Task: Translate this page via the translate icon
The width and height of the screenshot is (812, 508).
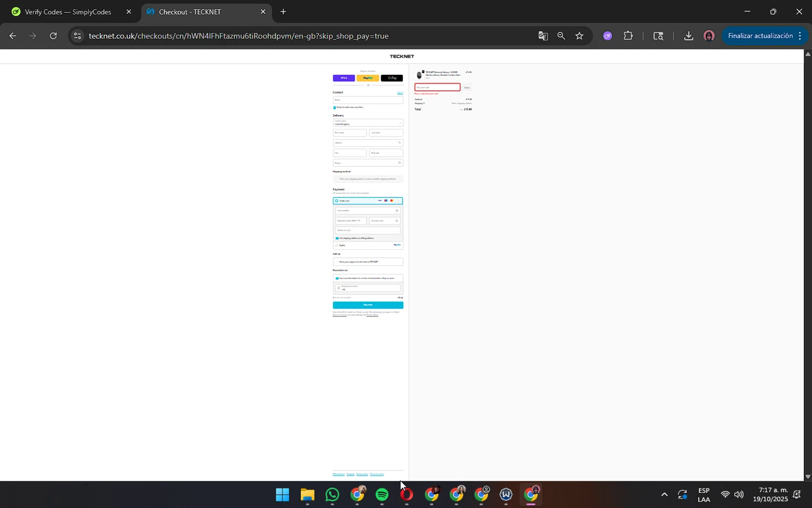Action: [x=543, y=36]
